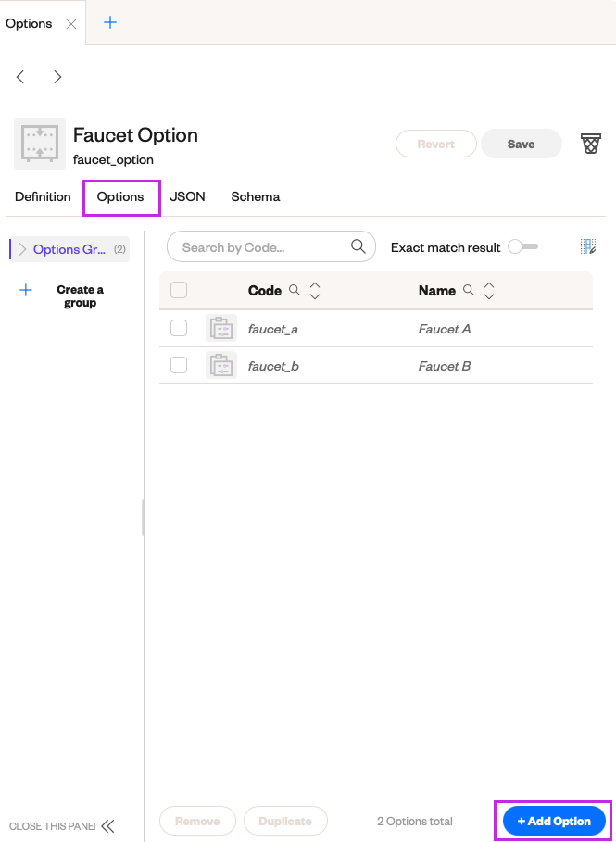Click the Faucet B name cell
Viewport: 616px width, 842px height.
445,366
